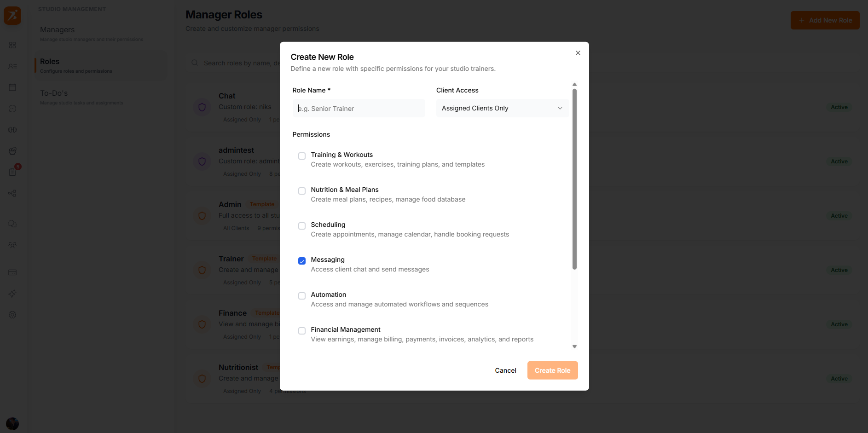Open the payments card icon in sidebar
The height and width of the screenshot is (433, 868).
[12, 272]
